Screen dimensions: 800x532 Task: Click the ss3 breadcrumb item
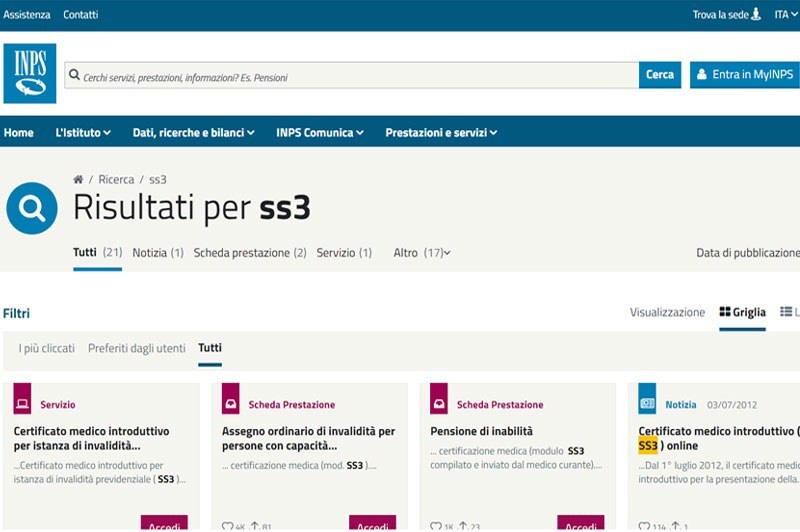point(158,180)
